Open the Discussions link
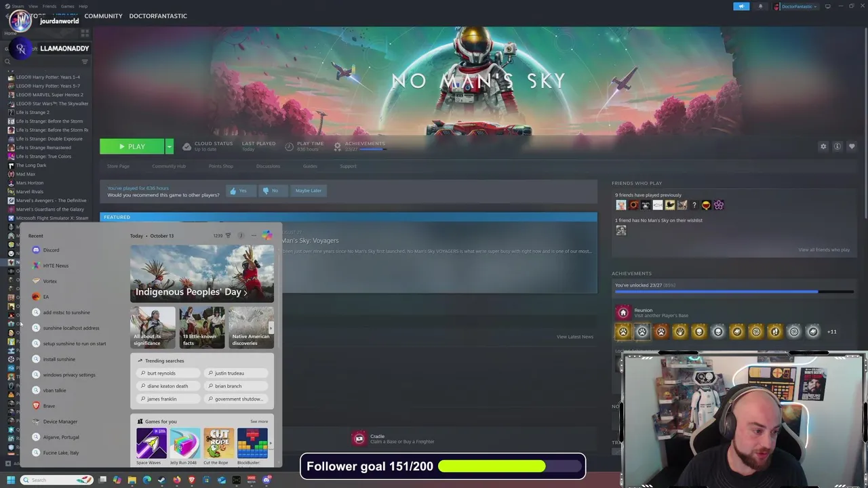The height and width of the screenshot is (488, 868). tap(268, 166)
